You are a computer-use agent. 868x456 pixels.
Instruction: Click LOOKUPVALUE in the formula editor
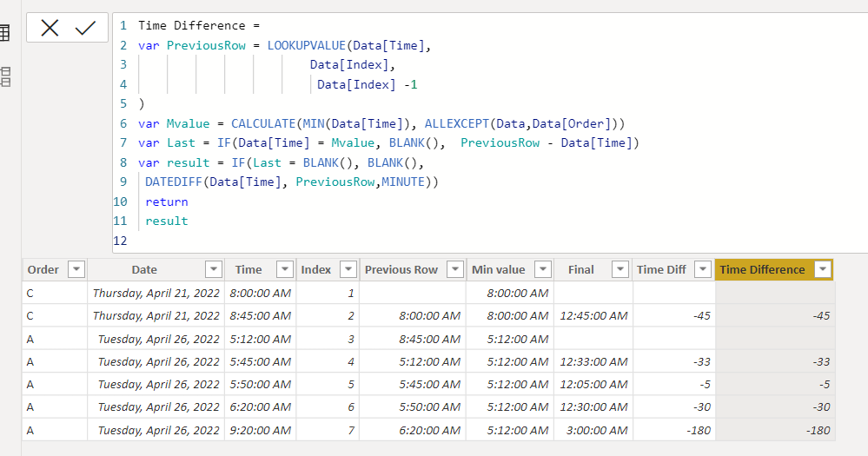[306, 45]
